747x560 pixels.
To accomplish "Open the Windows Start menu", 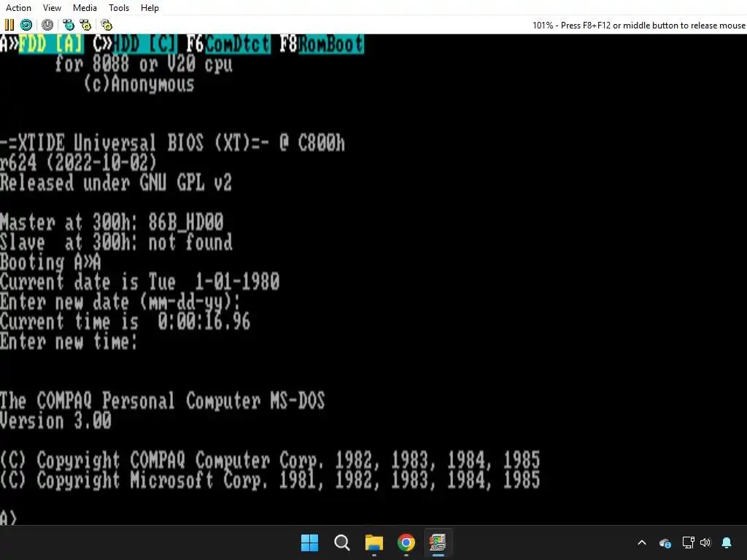I will (x=309, y=542).
